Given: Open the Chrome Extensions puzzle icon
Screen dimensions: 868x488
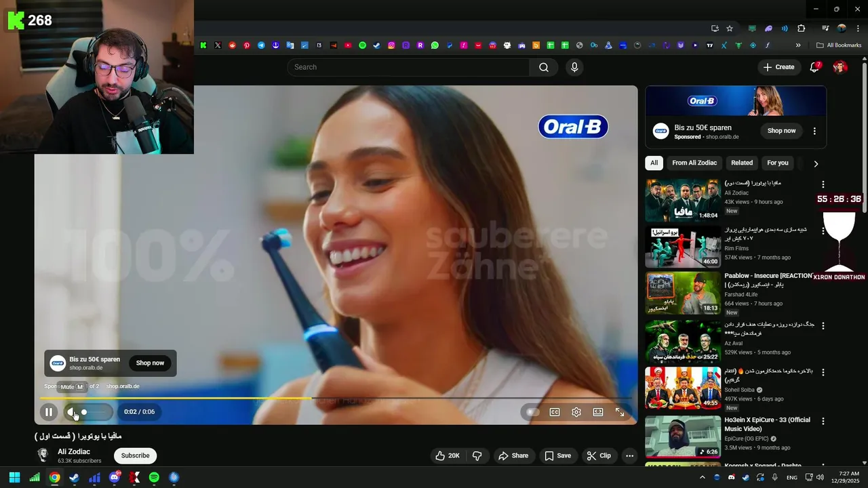Looking at the screenshot, I should tap(802, 28).
